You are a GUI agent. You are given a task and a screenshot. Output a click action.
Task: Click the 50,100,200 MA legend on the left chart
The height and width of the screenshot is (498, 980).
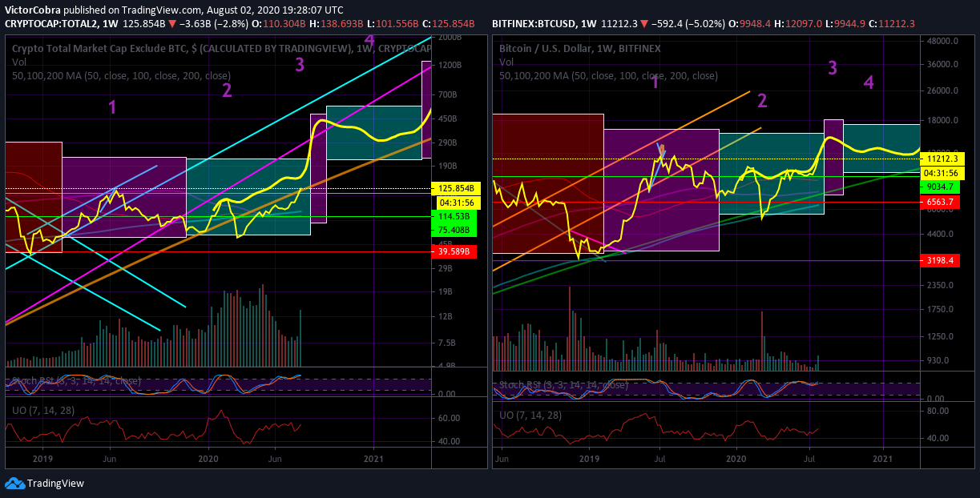click(121, 76)
